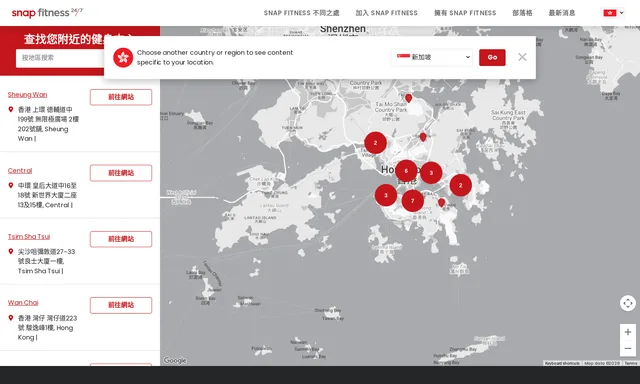Open the map Terms link
This screenshot has height=384, width=640.
coord(630,363)
